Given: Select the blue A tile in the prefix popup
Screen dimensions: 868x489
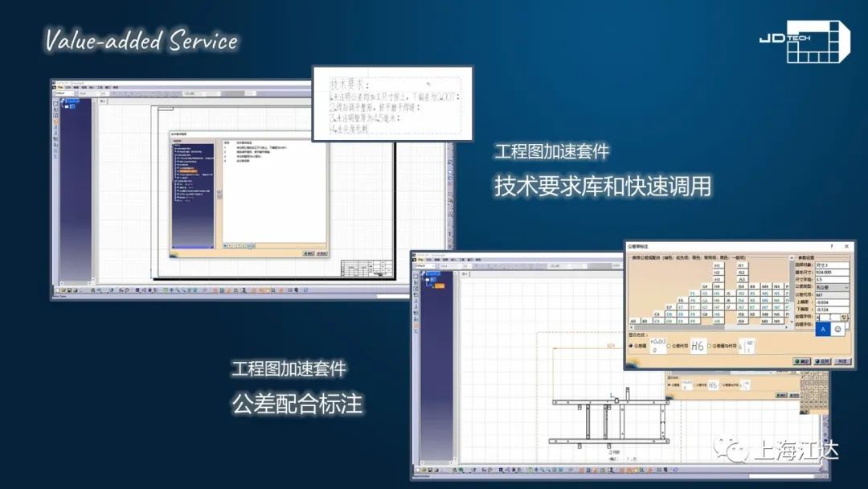Looking at the screenshot, I should [823, 330].
